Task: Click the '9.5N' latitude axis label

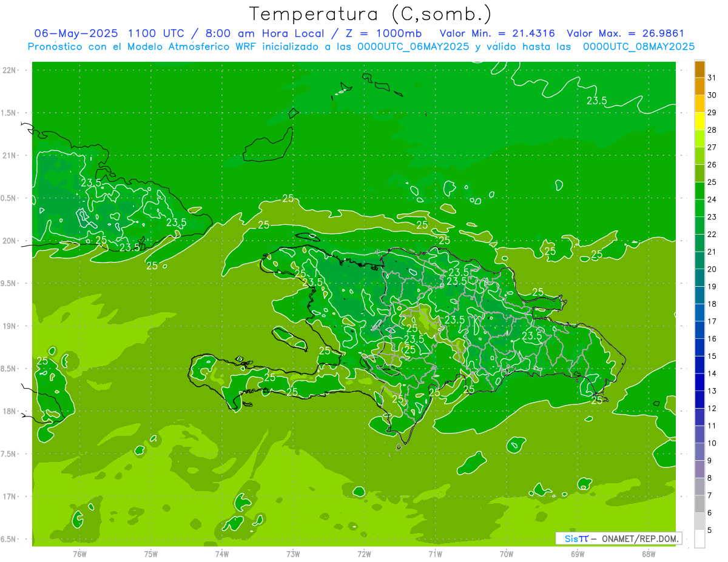Action: (x=9, y=284)
